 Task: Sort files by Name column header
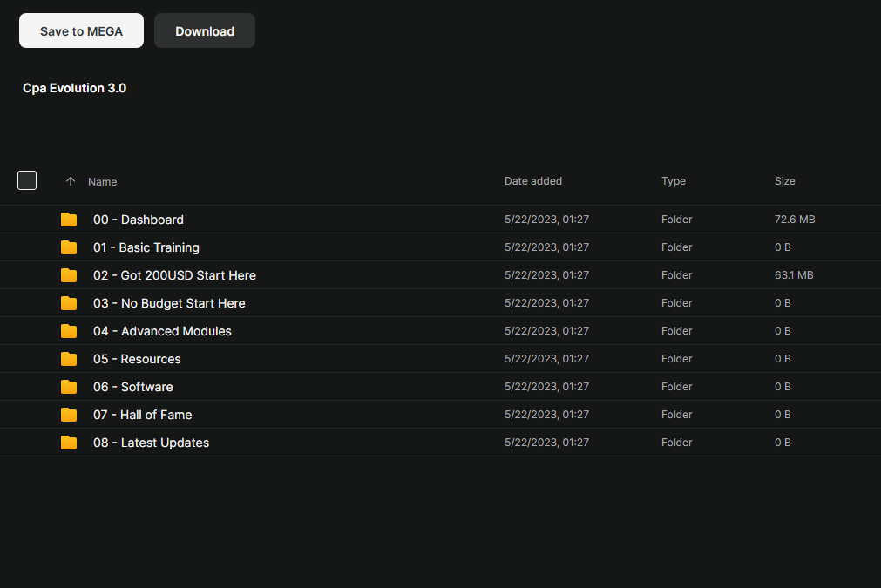[103, 182]
